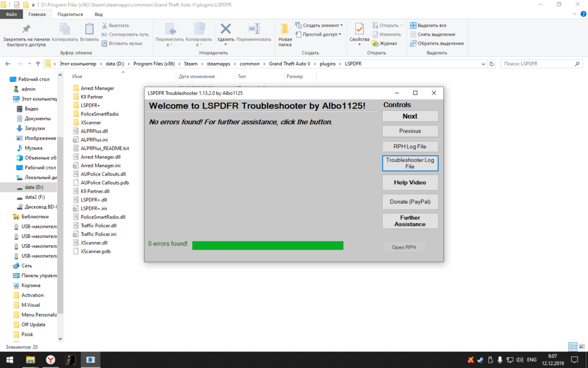Click Обратить выделение in the ribbon
Screen dimensions: 588x368
(x=436, y=44)
